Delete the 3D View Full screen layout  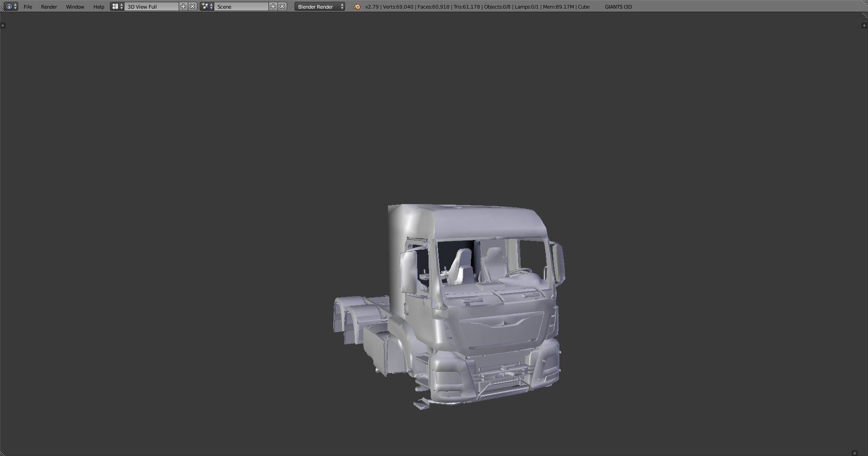click(192, 6)
